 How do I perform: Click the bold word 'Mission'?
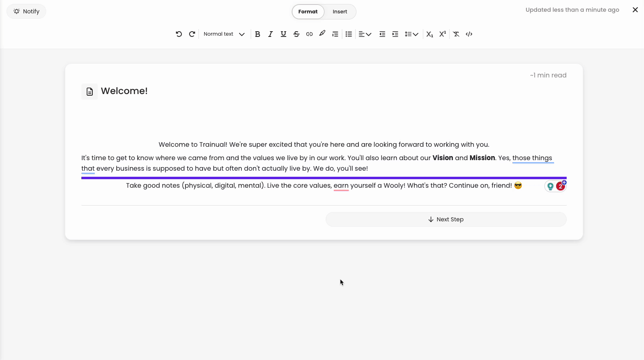482,158
